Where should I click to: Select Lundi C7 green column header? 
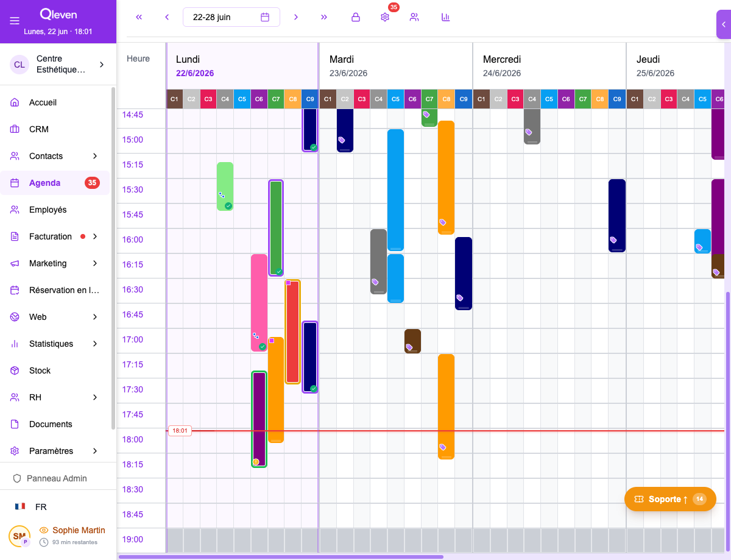(x=276, y=99)
